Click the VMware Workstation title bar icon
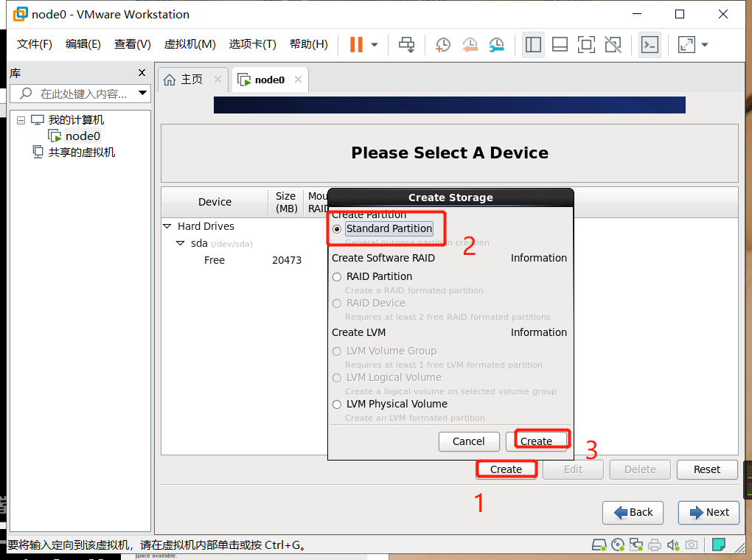The width and height of the screenshot is (752, 560). coord(21,14)
